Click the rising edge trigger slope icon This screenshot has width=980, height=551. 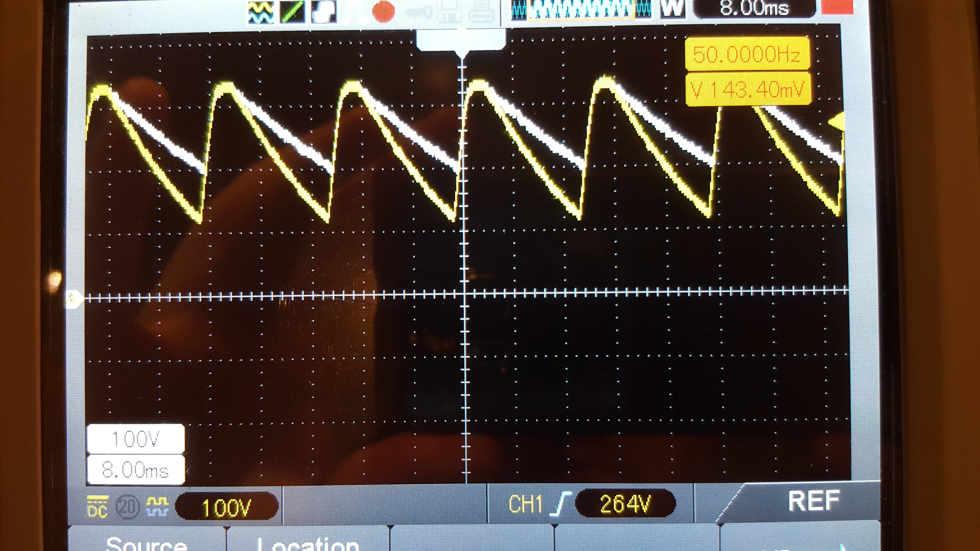[x=561, y=504]
